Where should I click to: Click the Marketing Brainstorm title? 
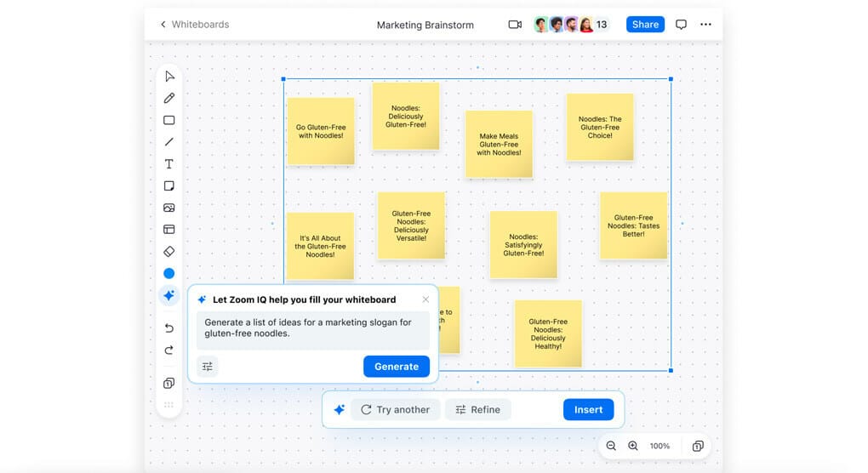pyautogui.click(x=425, y=25)
